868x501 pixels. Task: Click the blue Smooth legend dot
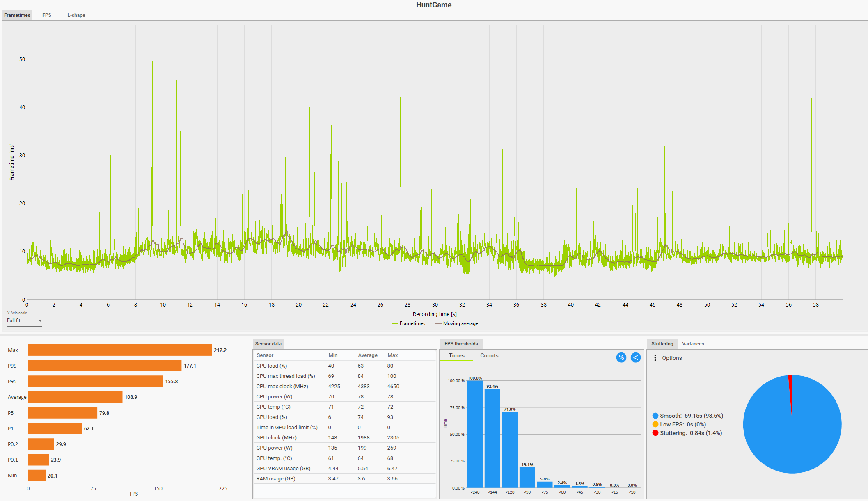pos(655,416)
